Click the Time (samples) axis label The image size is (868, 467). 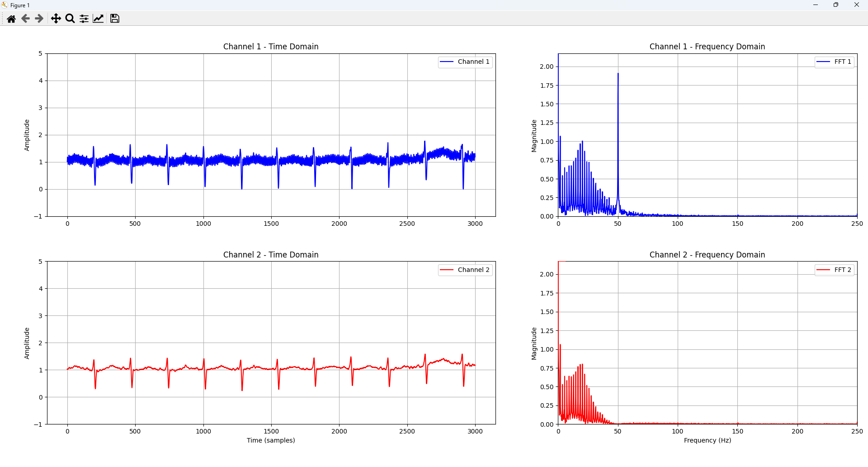[x=271, y=440]
